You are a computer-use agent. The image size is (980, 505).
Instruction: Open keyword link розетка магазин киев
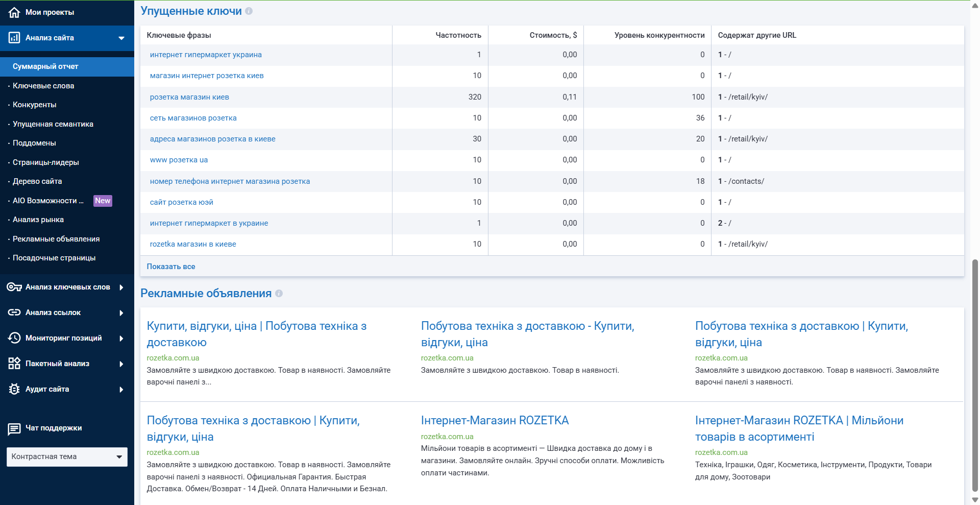(x=189, y=97)
